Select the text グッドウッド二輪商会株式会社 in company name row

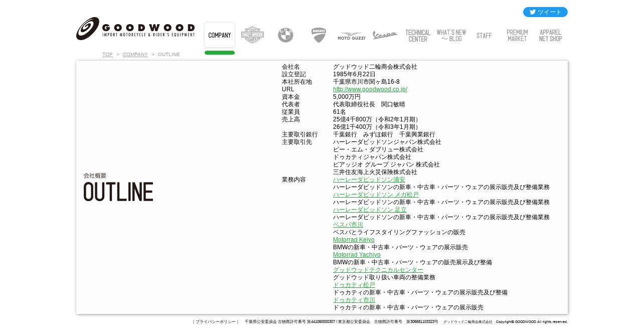click(x=375, y=67)
